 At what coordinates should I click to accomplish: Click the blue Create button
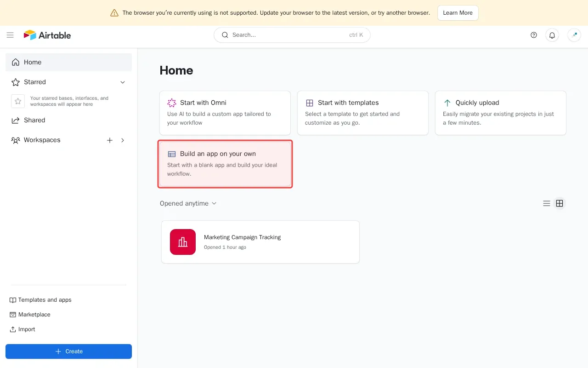(x=68, y=351)
